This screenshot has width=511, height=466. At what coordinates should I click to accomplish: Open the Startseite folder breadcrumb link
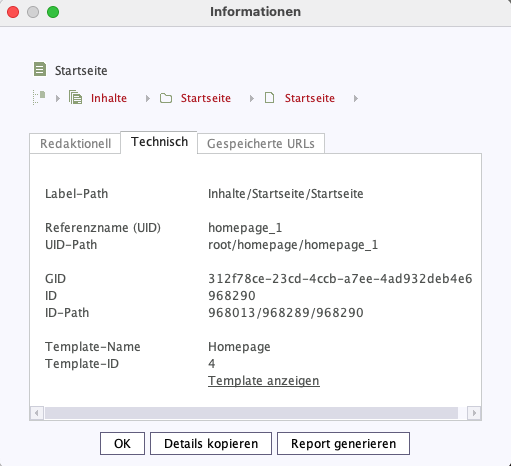point(206,98)
